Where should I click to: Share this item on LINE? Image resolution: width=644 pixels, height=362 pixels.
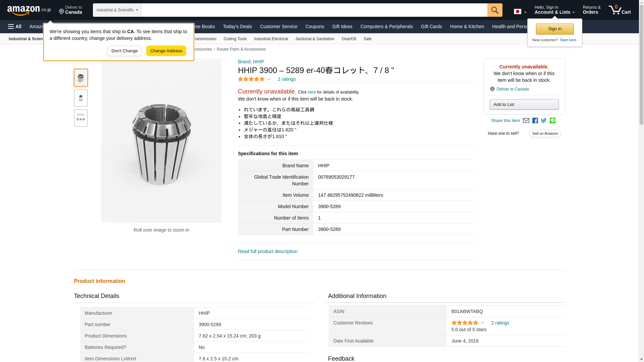point(552,121)
